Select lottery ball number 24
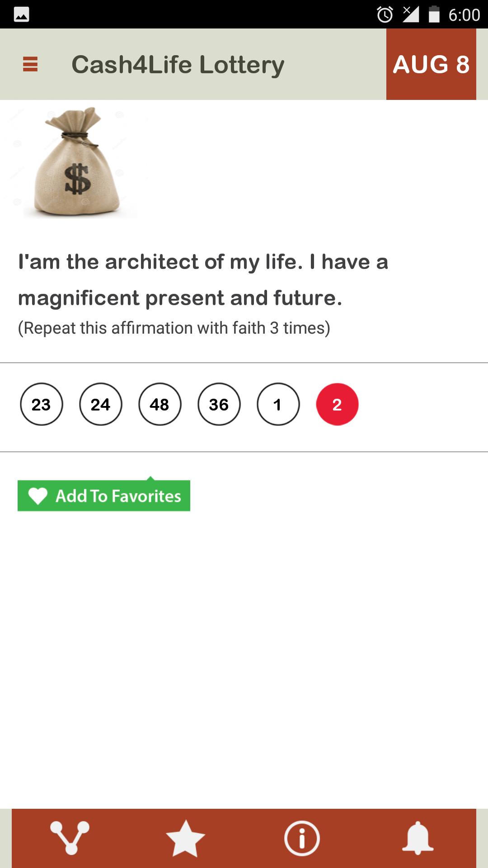 click(x=101, y=404)
